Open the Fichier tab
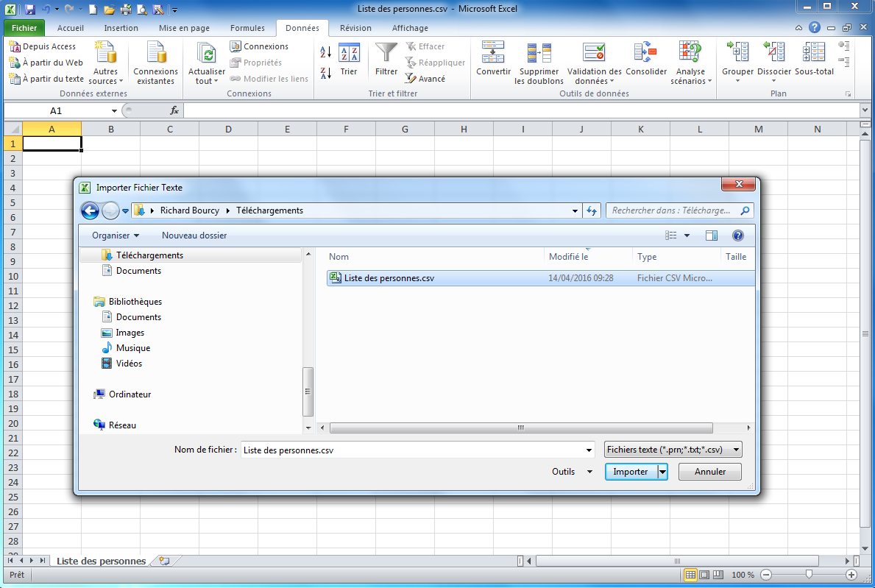875x588 pixels. point(24,28)
